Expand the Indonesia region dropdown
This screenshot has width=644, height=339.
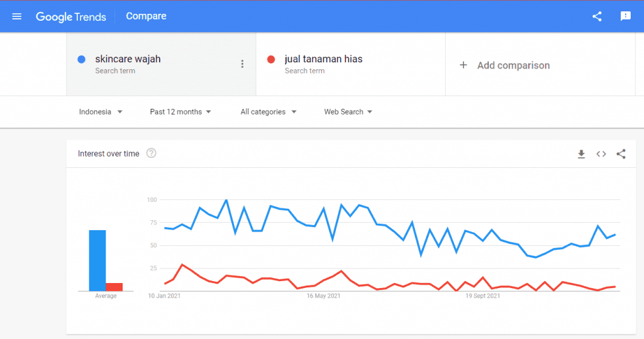click(x=101, y=112)
